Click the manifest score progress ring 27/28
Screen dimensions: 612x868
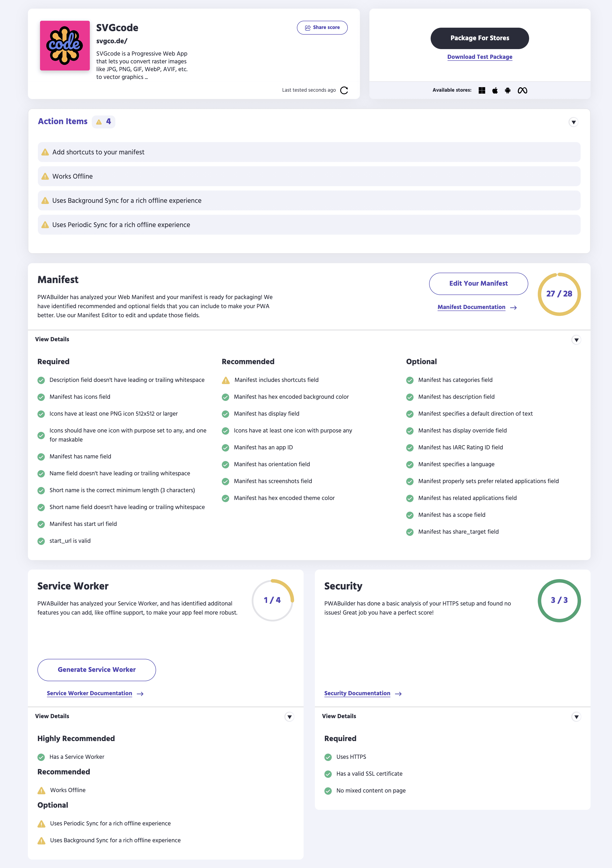[x=559, y=294]
